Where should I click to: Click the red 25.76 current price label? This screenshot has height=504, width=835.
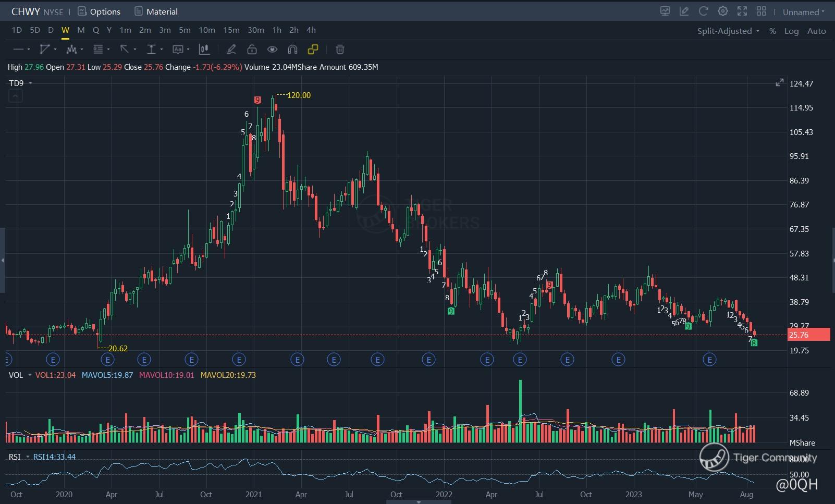[x=808, y=335]
